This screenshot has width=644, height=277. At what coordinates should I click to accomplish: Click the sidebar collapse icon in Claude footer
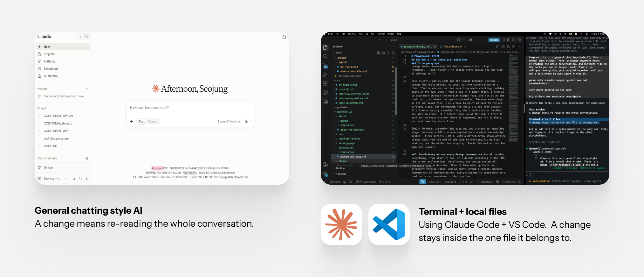[x=87, y=178]
